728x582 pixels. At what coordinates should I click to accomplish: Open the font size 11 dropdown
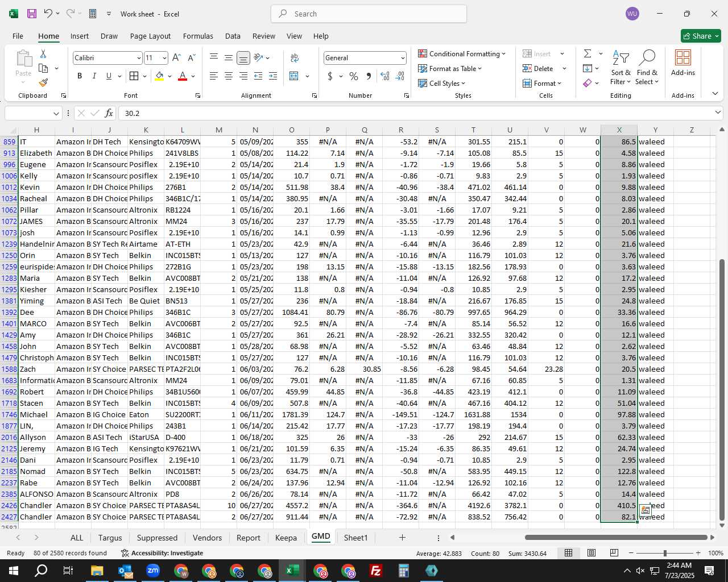point(164,58)
